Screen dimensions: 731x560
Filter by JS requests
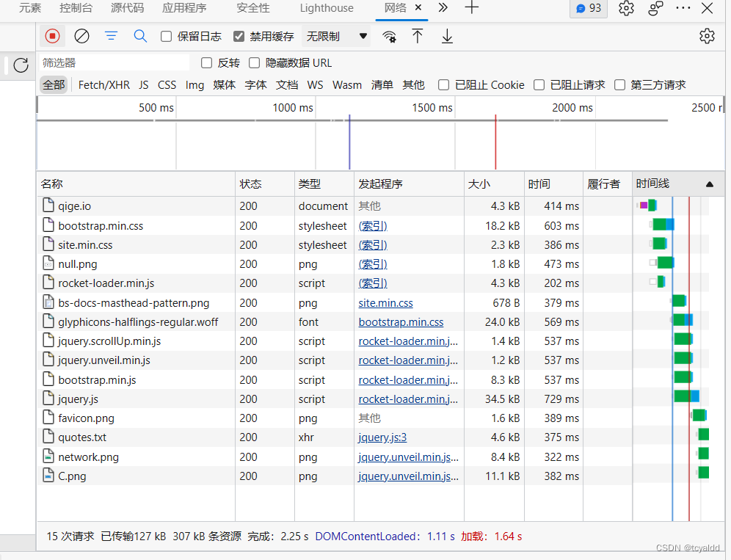coord(144,85)
